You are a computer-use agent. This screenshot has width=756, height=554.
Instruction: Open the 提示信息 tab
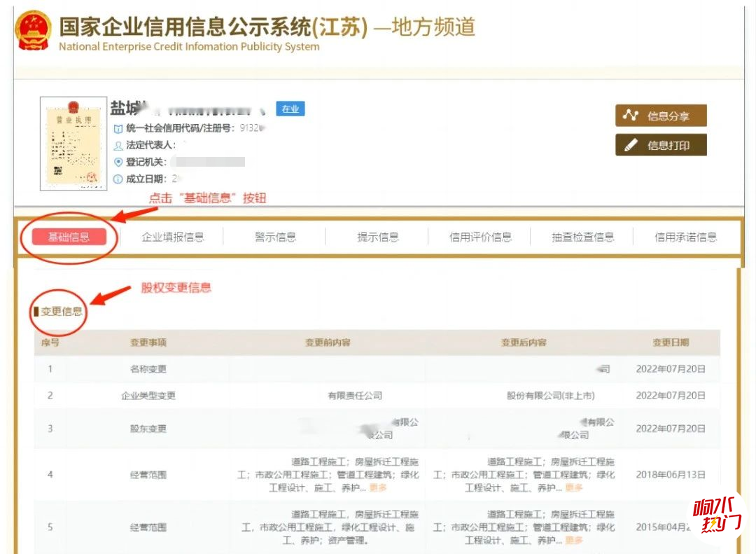click(x=377, y=237)
